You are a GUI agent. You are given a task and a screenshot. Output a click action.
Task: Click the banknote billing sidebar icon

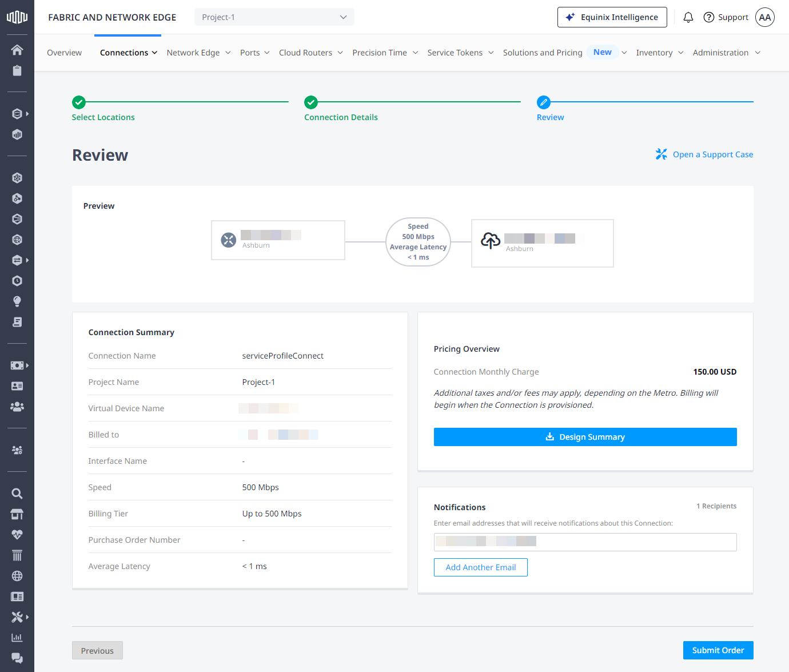click(x=17, y=365)
